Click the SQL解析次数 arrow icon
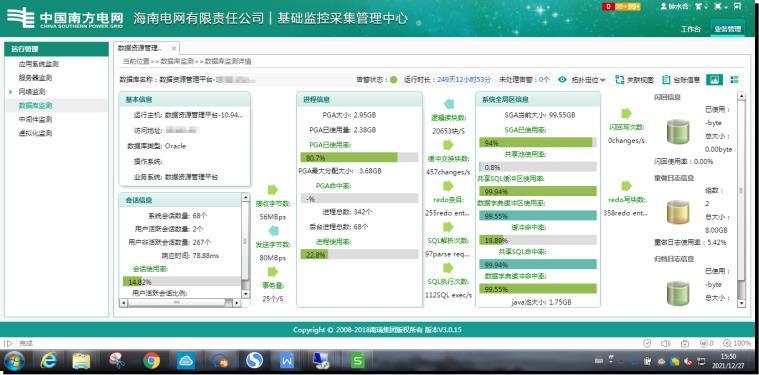The height and width of the screenshot is (375, 759). 448,226
